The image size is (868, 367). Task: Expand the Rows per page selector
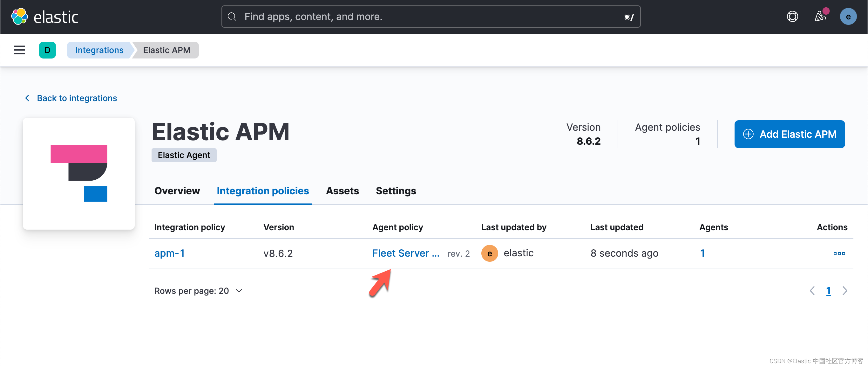coord(199,290)
